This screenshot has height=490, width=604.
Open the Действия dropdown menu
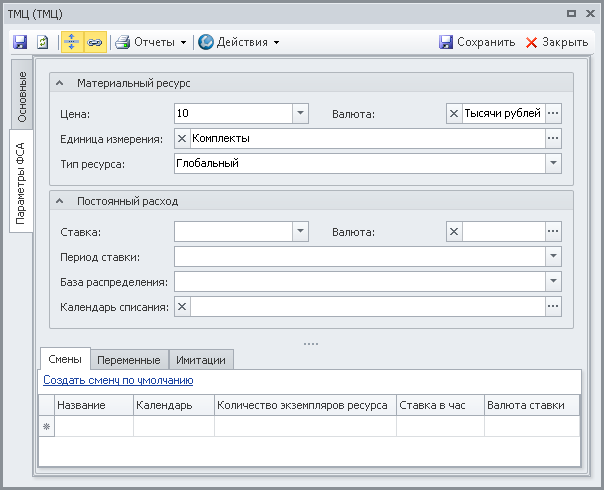[x=239, y=42]
